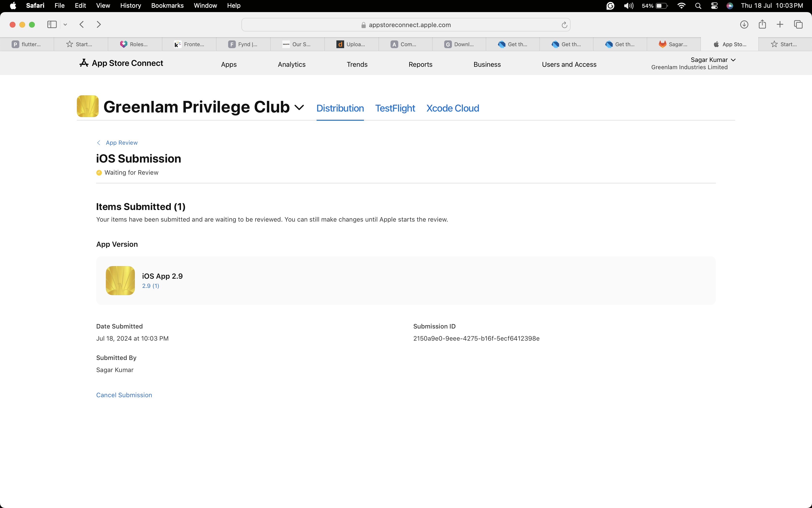
Task: Select the App Sto... tab
Action: click(x=729, y=44)
